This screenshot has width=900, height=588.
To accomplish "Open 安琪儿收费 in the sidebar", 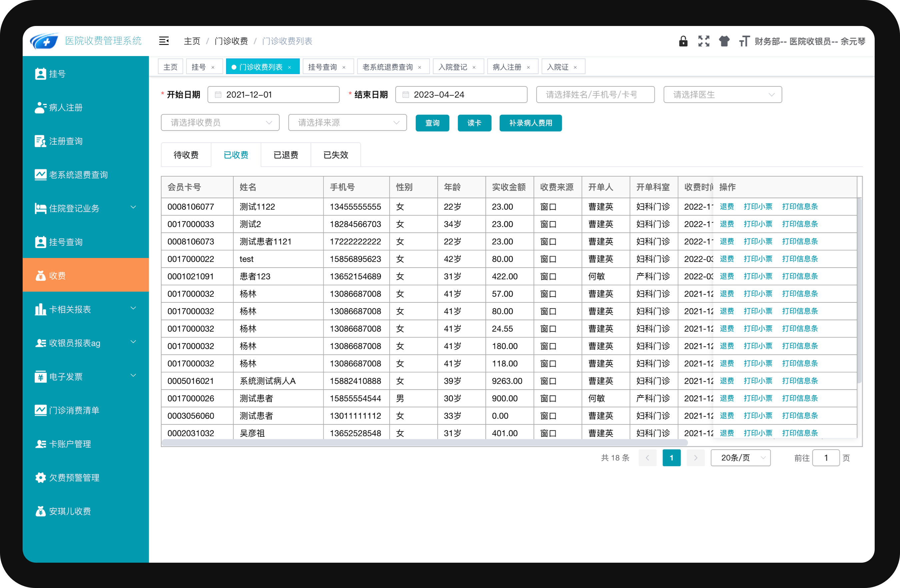I will point(86,511).
